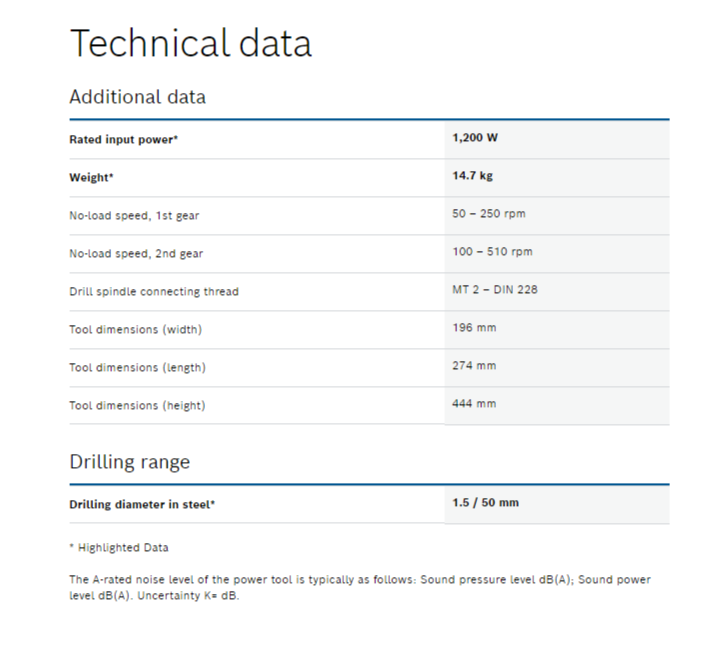This screenshot has width=720, height=647.
Task: Click the "Drill spindle connecting thread" label
Action: (154, 292)
